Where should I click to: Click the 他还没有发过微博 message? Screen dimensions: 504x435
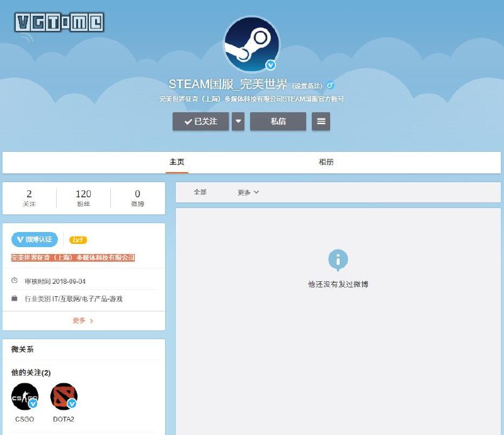338,284
